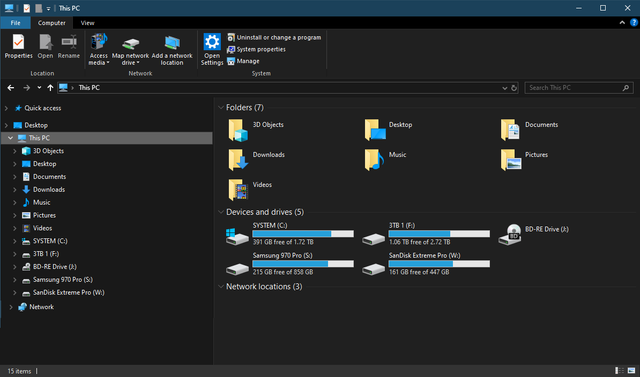Go back with the Back arrow

11,88
